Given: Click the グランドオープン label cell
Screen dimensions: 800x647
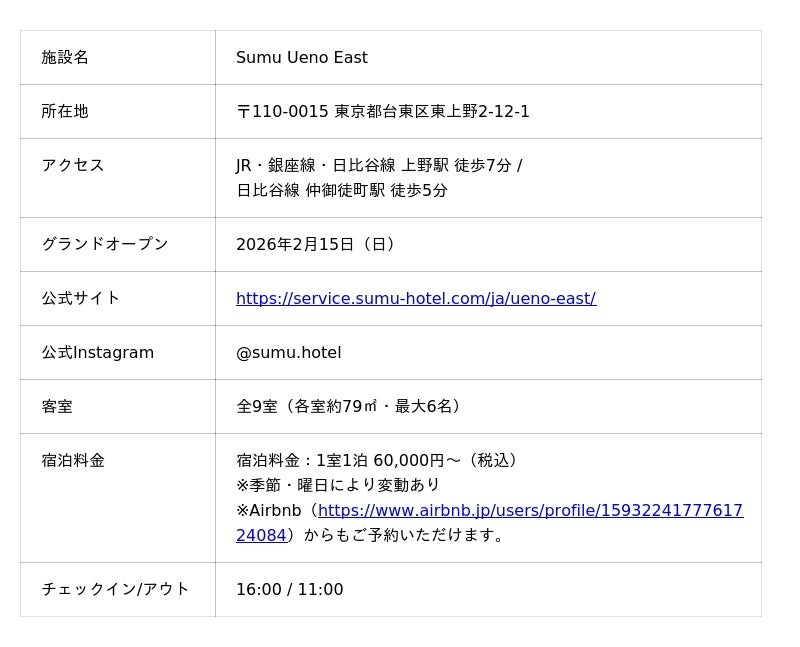Looking at the screenshot, I should [105, 244].
